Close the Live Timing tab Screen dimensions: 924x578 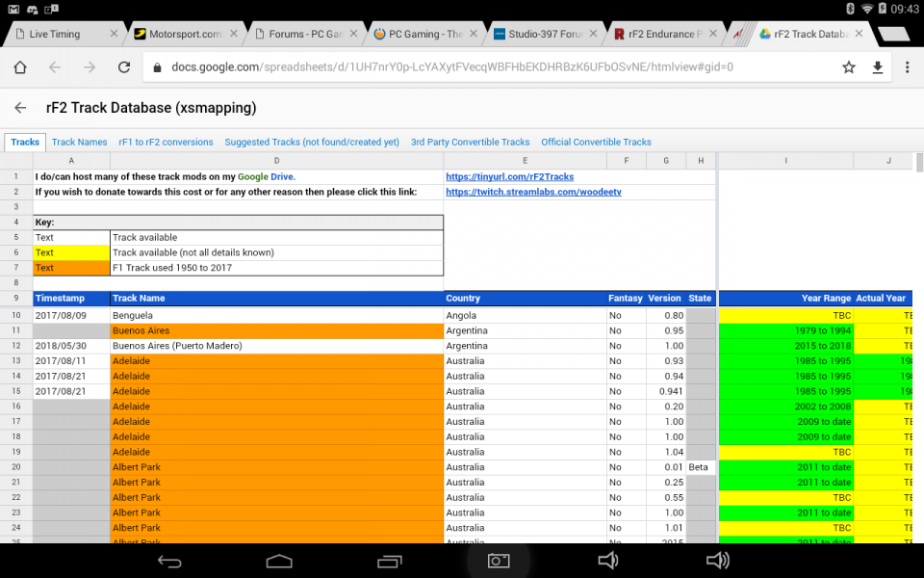pyautogui.click(x=114, y=34)
